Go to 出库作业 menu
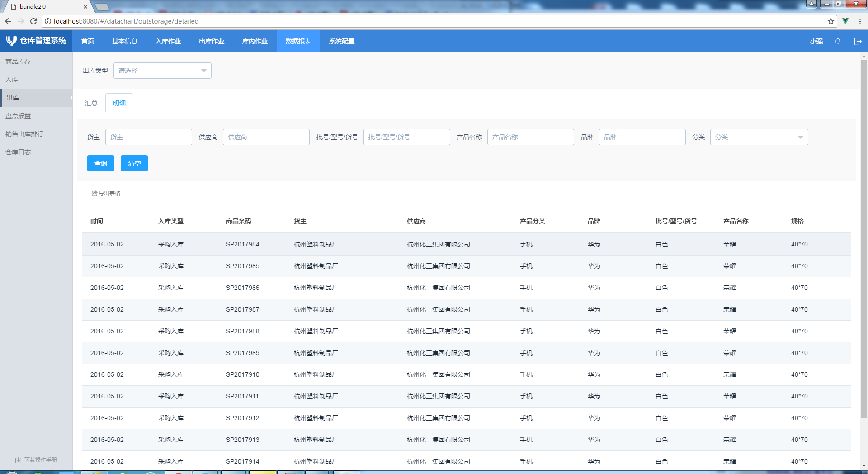 tap(212, 41)
